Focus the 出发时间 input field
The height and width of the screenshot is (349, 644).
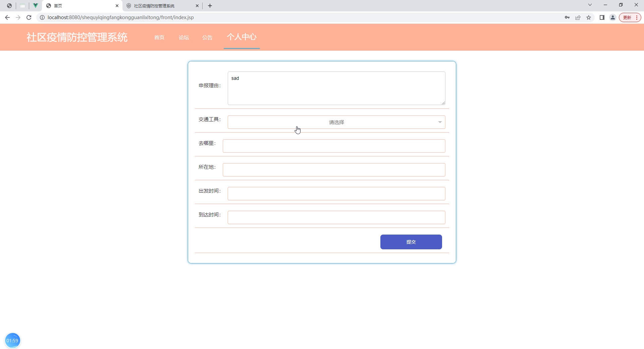tap(336, 194)
